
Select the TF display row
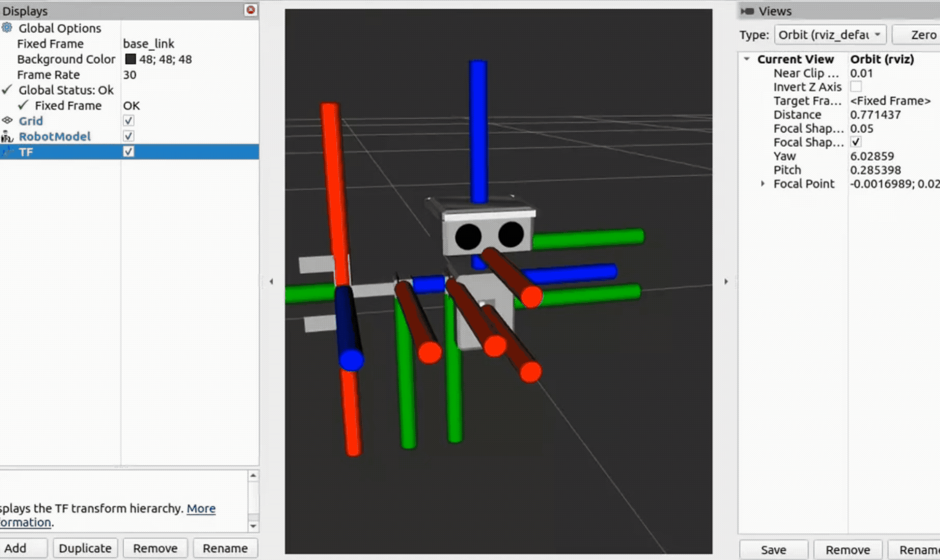pos(129,151)
